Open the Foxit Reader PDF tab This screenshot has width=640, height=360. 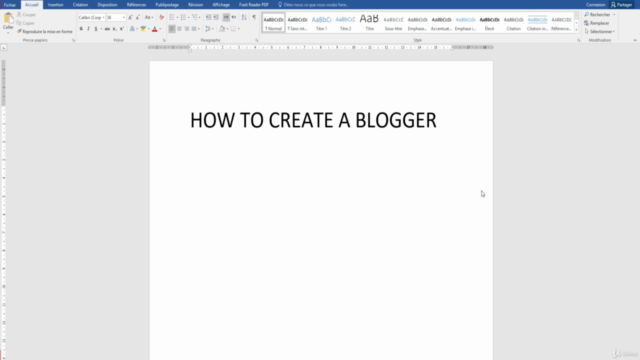click(x=254, y=4)
